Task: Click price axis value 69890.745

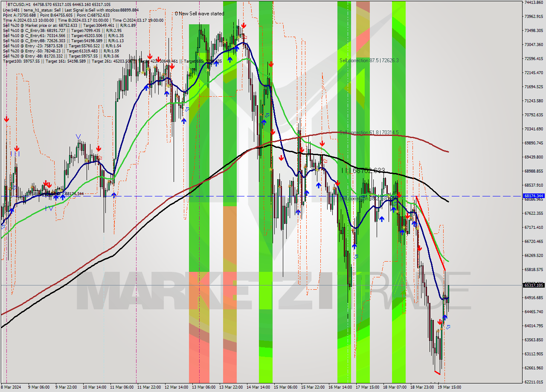Action: click(533, 143)
